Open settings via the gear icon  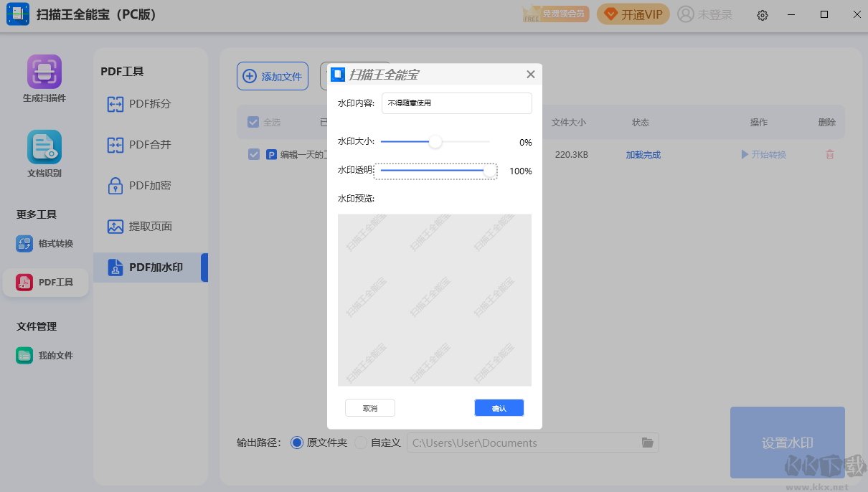pos(762,14)
